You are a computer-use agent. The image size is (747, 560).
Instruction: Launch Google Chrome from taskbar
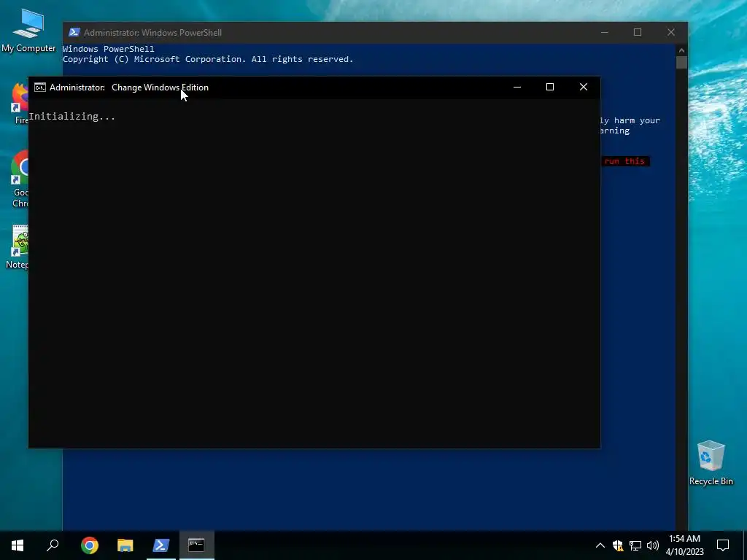90,545
